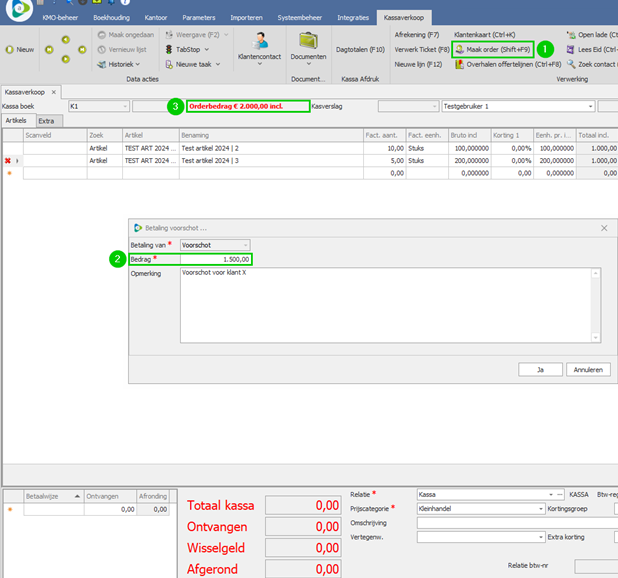The image size is (618, 578).
Task: Confirm dialog with Ja button
Action: (540, 370)
